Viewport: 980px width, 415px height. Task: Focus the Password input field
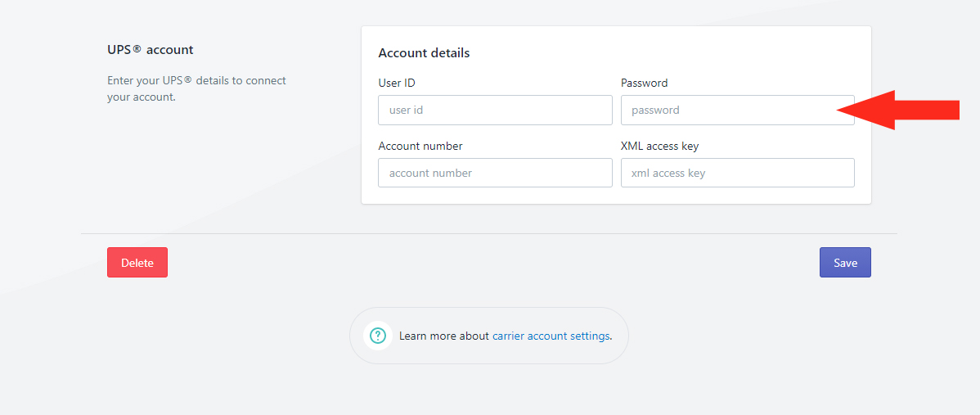738,110
